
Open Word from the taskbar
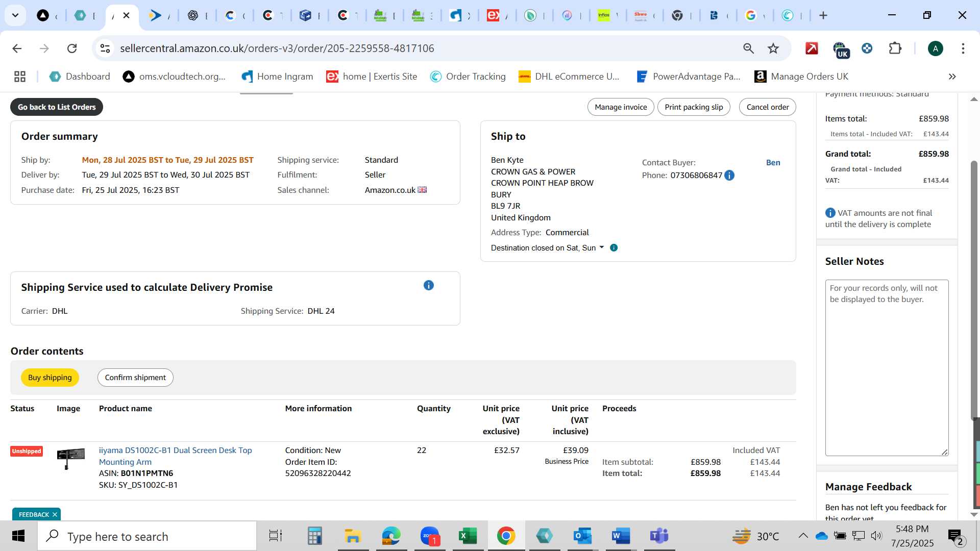[x=621, y=536]
